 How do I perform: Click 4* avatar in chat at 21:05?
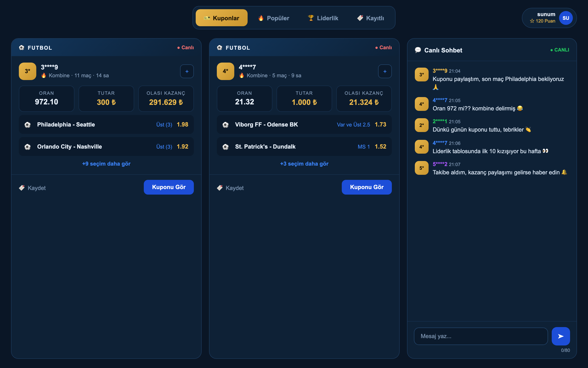(421, 104)
